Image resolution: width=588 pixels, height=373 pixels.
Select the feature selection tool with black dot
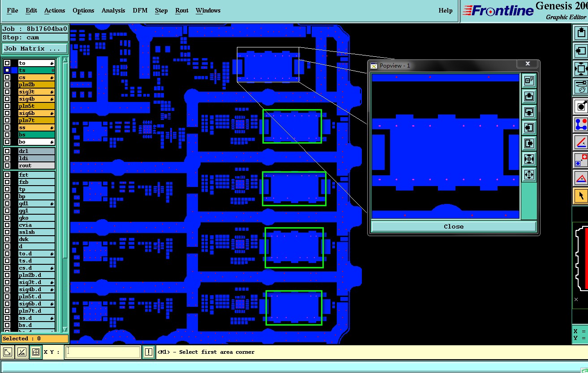pos(581,106)
